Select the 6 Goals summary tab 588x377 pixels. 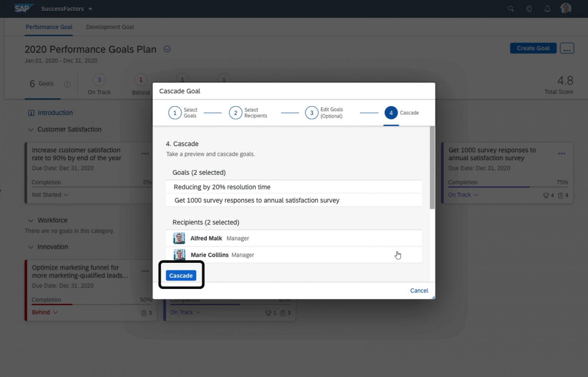(x=42, y=84)
